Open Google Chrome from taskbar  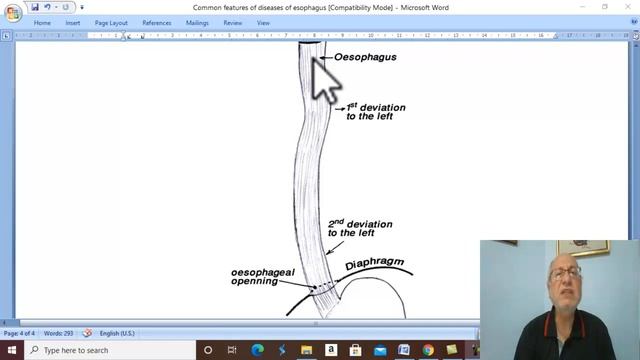tap(428, 350)
